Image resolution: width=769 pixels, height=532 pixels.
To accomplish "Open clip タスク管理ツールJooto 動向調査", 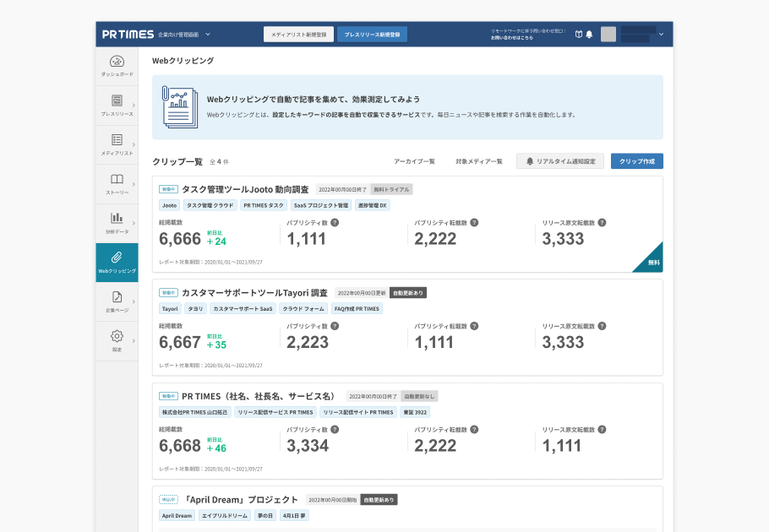I will coord(245,190).
